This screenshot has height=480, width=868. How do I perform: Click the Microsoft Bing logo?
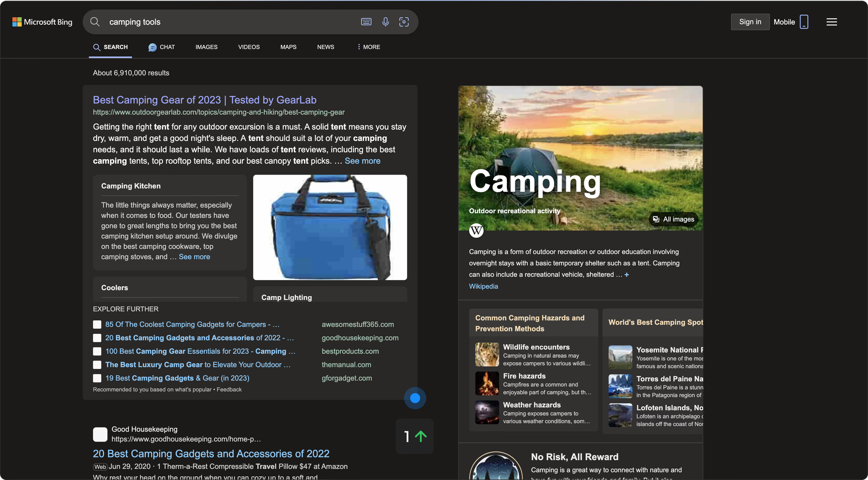coord(42,22)
